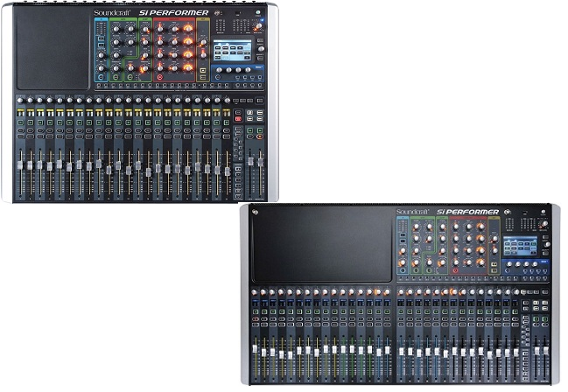Click the leftmost channel fader on the bottom console
The height and width of the screenshot is (392, 568).
click(x=255, y=349)
